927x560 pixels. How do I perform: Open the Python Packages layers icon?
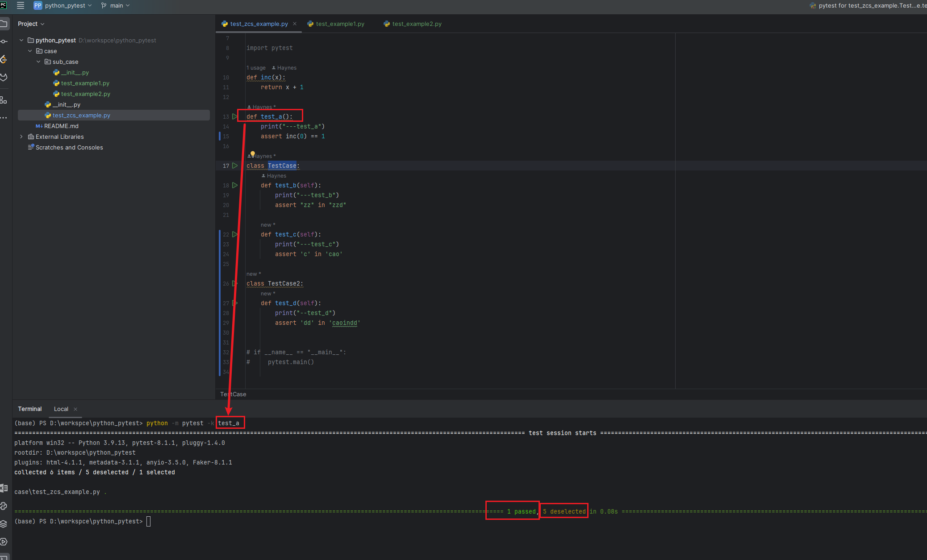(x=4, y=524)
